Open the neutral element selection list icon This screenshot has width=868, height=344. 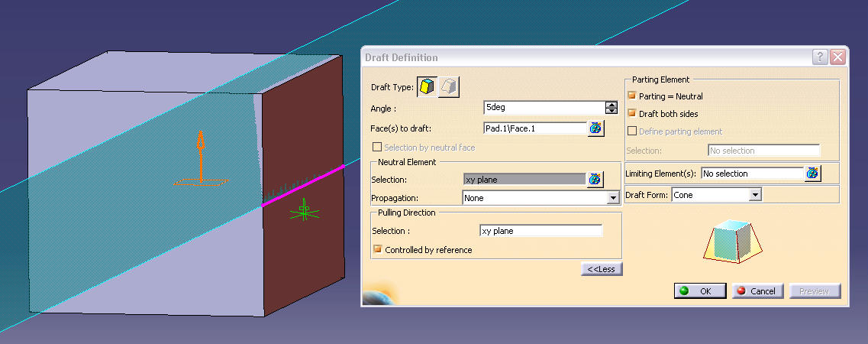(595, 179)
